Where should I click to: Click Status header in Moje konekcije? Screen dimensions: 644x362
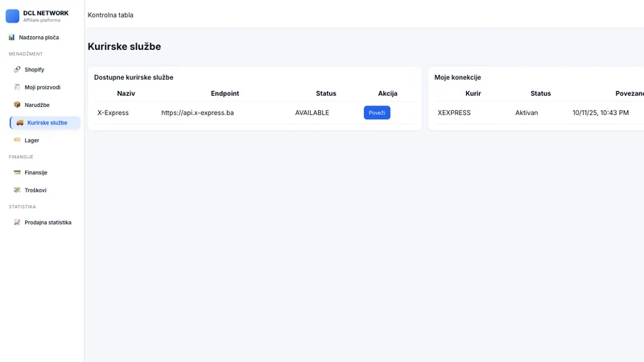click(x=540, y=93)
